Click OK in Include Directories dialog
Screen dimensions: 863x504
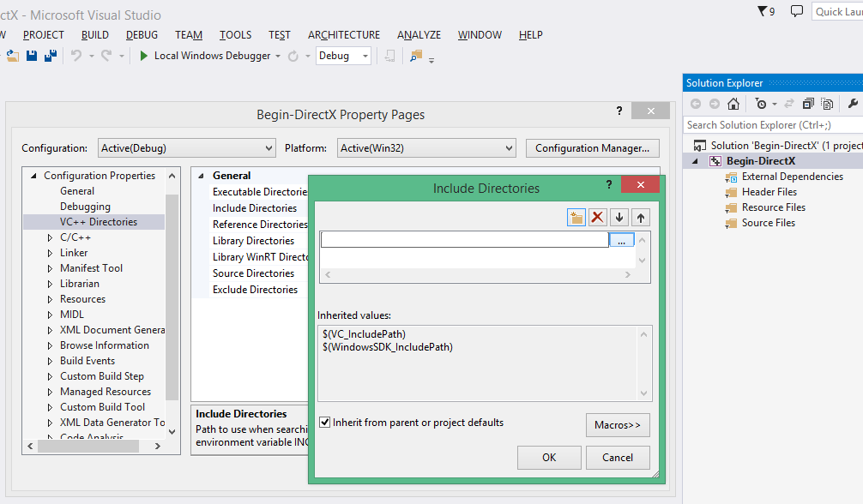click(549, 457)
